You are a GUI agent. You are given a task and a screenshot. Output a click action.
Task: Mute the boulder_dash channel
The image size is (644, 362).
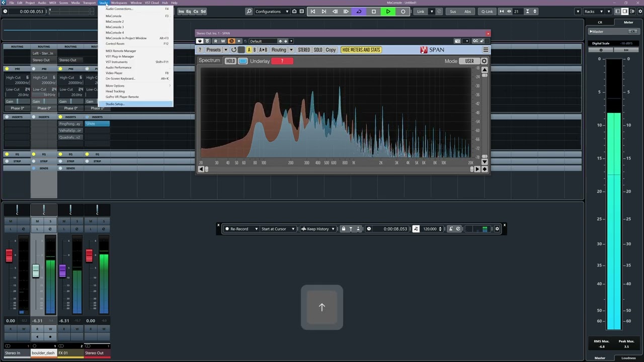tap(37, 221)
